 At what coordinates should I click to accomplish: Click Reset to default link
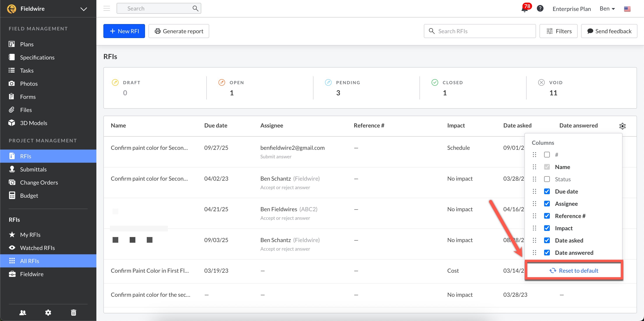[574, 270]
